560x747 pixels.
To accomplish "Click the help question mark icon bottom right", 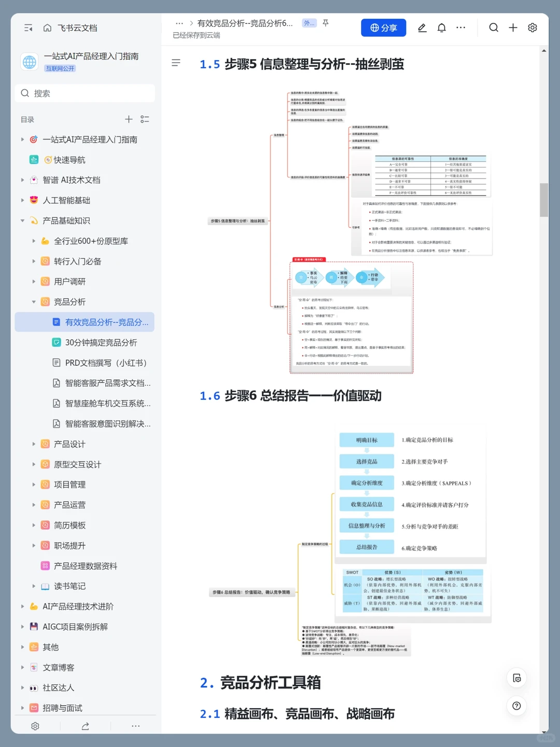I will (516, 706).
